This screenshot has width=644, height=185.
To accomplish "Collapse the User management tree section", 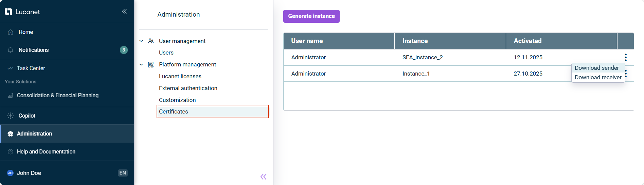I will 141,41.
